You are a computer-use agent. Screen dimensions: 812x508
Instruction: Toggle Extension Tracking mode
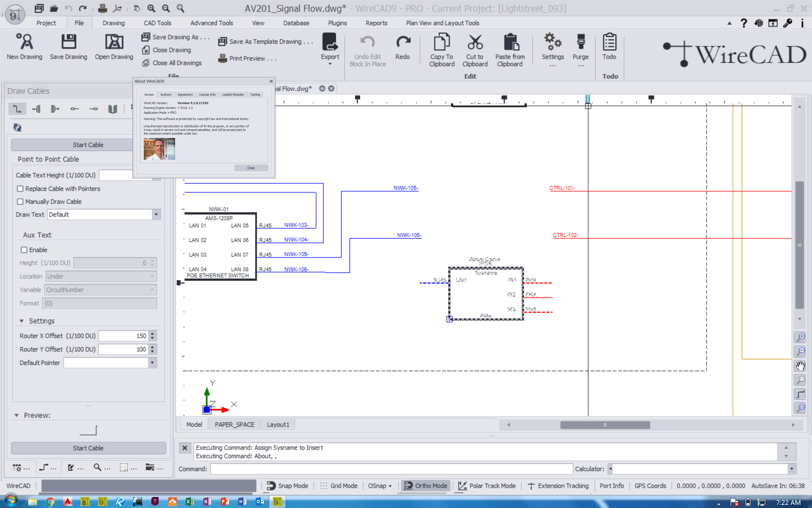(x=558, y=486)
